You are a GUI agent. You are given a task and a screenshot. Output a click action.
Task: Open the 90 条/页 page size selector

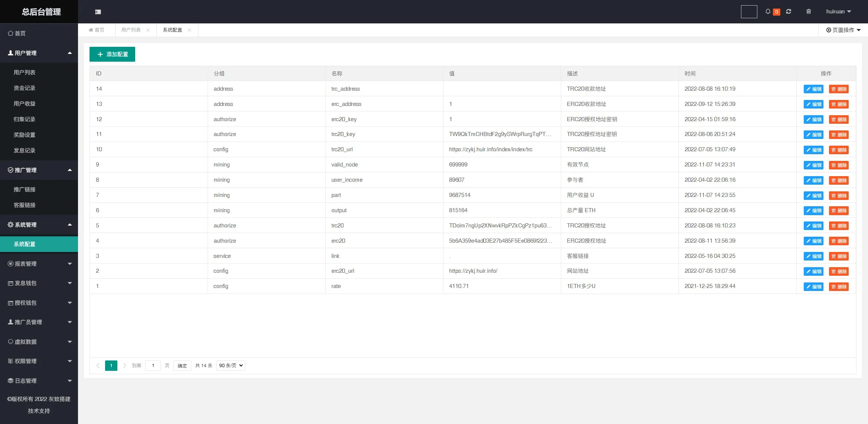coord(231,365)
